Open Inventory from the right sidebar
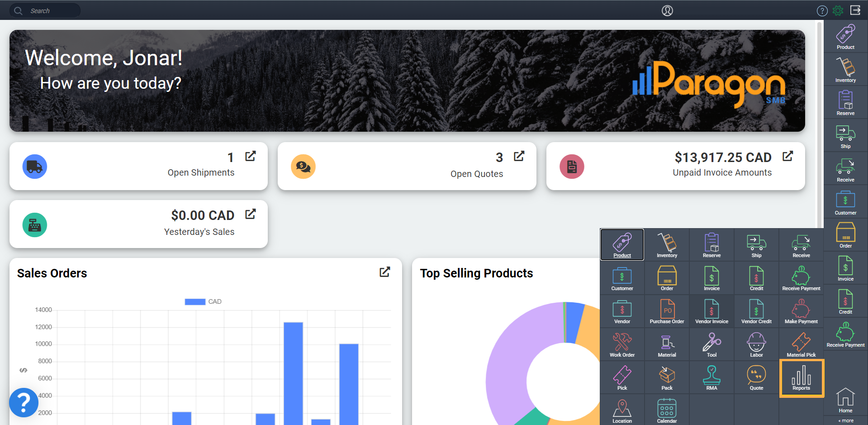The image size is (868, 425). tap(845, 70)
